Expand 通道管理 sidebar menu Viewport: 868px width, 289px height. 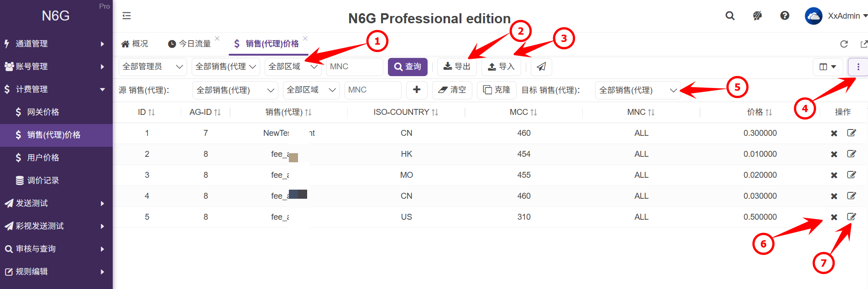pyautogui.click(x=56, y=44)
